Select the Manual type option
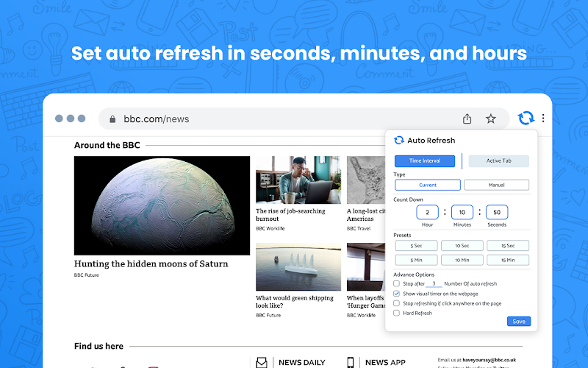Image resolution: width=588 pixels, height=368 pixels. click(497, 185)
